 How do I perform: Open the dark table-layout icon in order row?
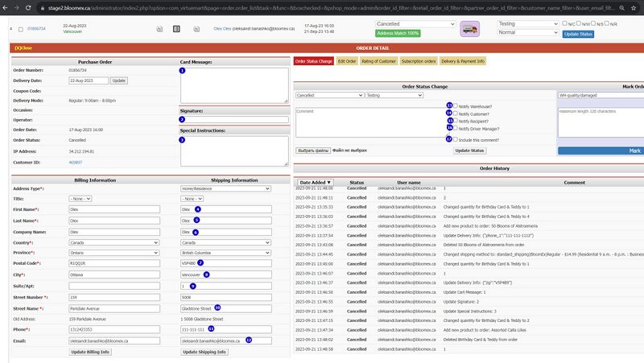click(176, 29)
